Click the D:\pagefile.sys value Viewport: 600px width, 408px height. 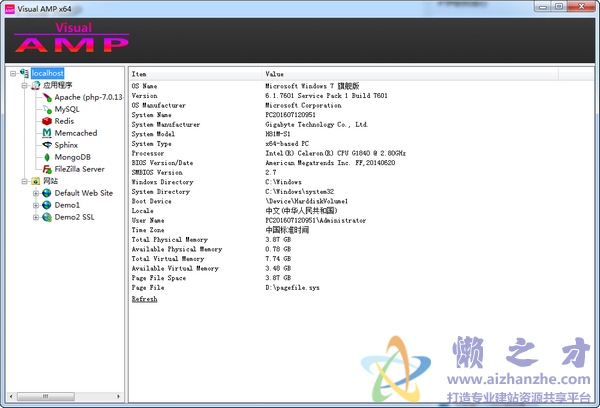pyautogui.click(x=292, y=288)
